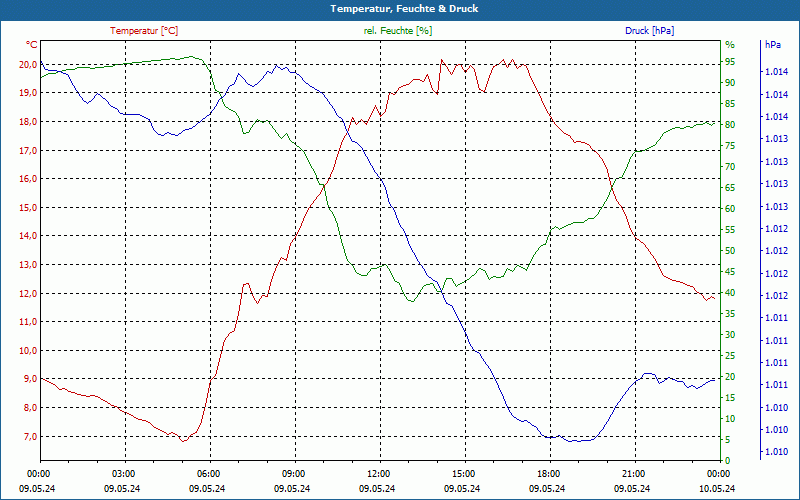
Task: Click the '21:00' time axis label
Action: tap(634, 474)
